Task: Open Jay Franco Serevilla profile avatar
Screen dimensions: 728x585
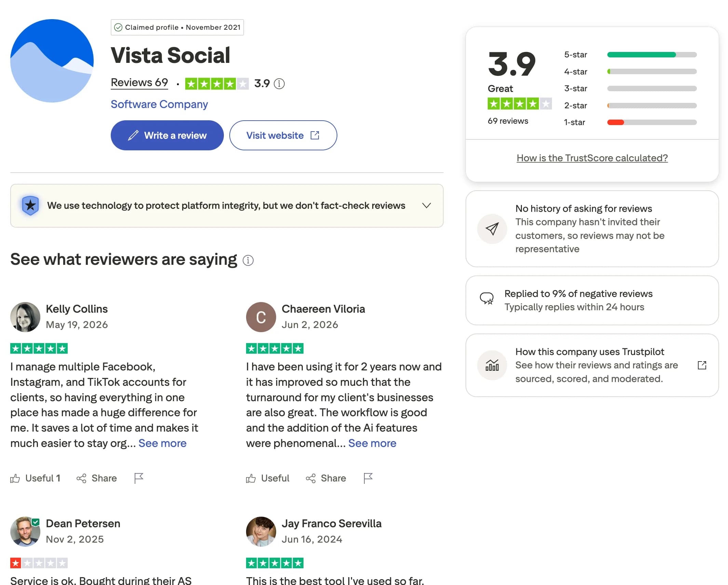Action: point(261,531)
